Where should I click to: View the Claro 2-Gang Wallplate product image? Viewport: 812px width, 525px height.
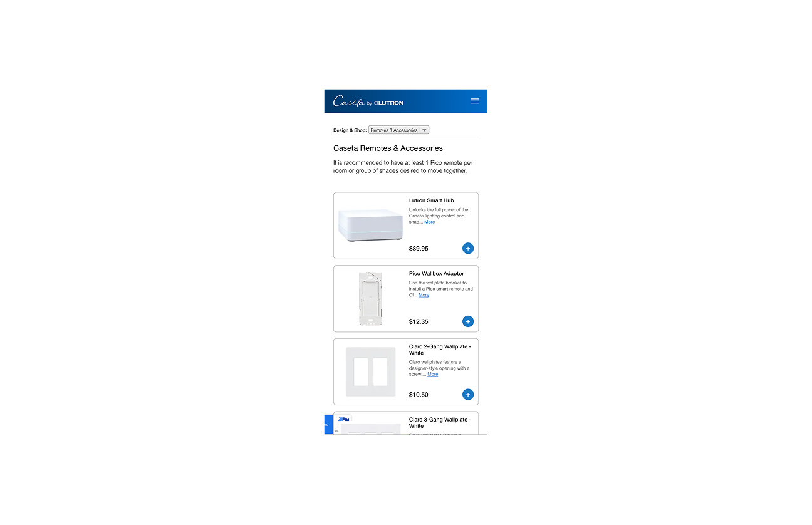pos(370,372)
